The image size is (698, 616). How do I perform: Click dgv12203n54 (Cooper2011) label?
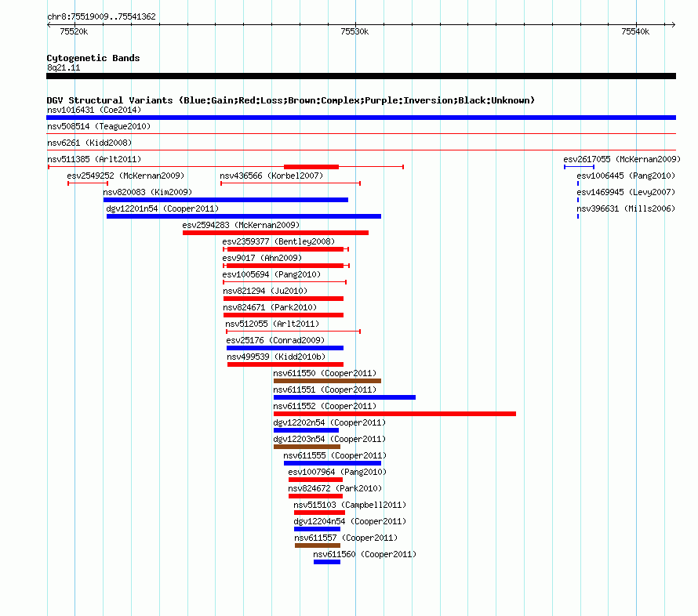[x=329, y=439]
